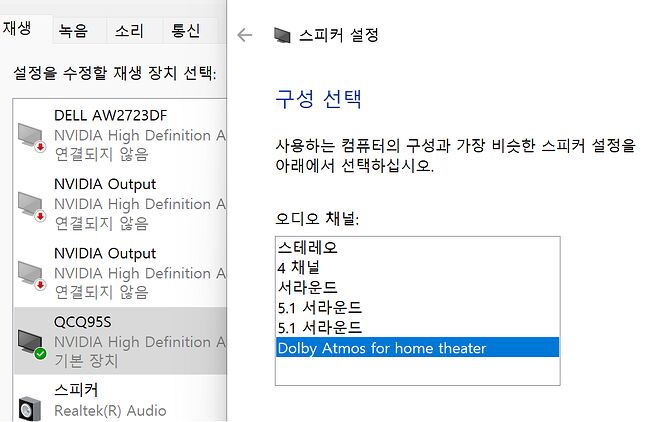
Task: Click the 스피커 설정 window title
Action: point(338,35)
